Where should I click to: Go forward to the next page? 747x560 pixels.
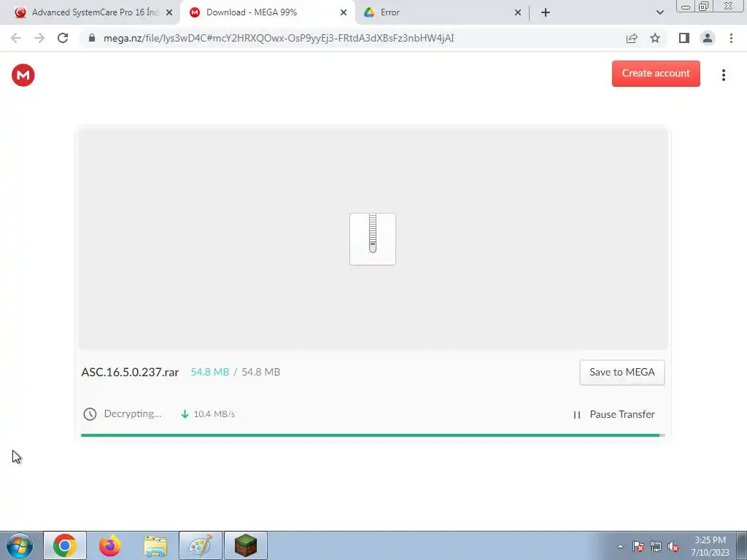[39, 38]
